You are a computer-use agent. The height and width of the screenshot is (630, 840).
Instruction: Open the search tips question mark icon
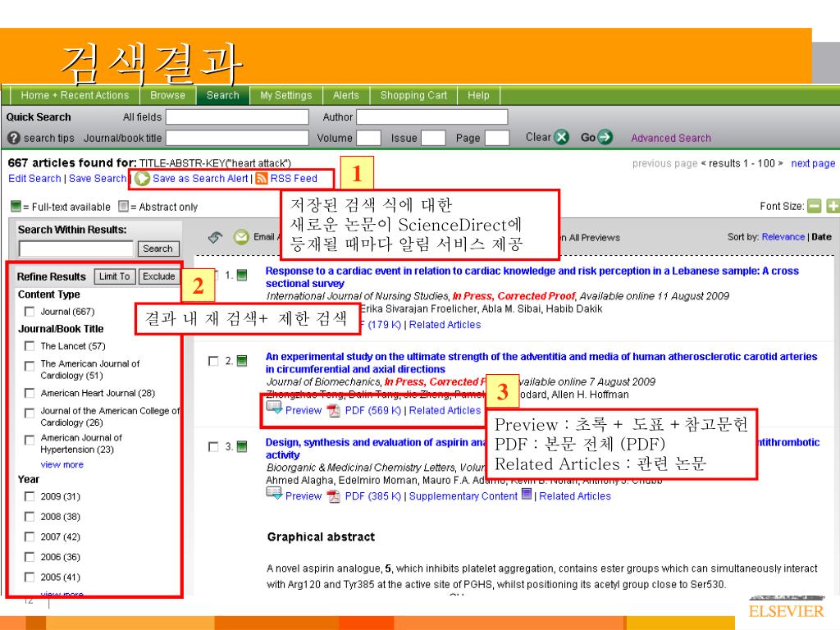(x=14, y=138)
